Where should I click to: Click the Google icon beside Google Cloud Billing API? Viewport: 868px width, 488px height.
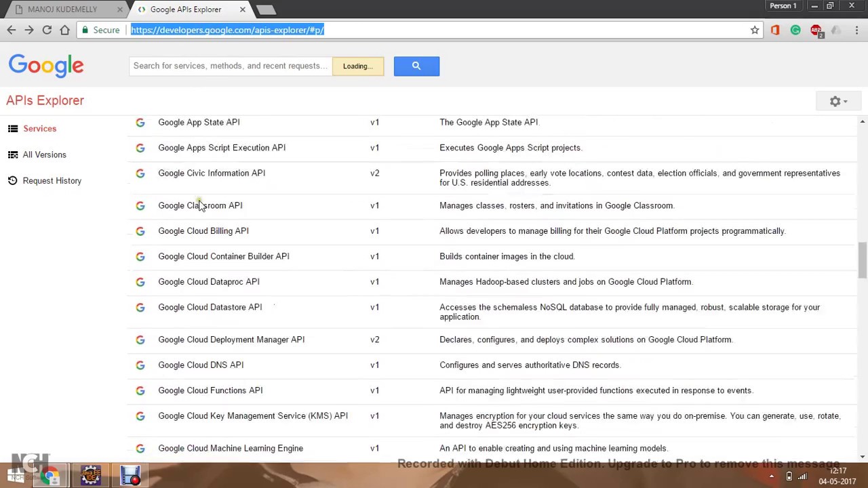[x=140, y=231]
